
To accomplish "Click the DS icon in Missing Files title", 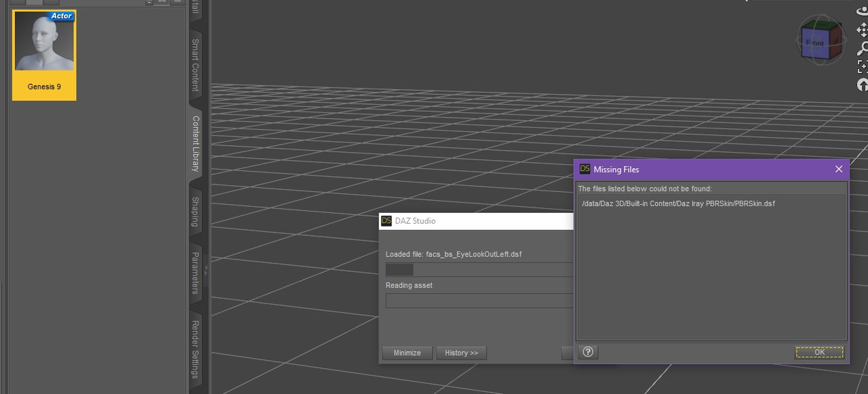I will [585, 169].
